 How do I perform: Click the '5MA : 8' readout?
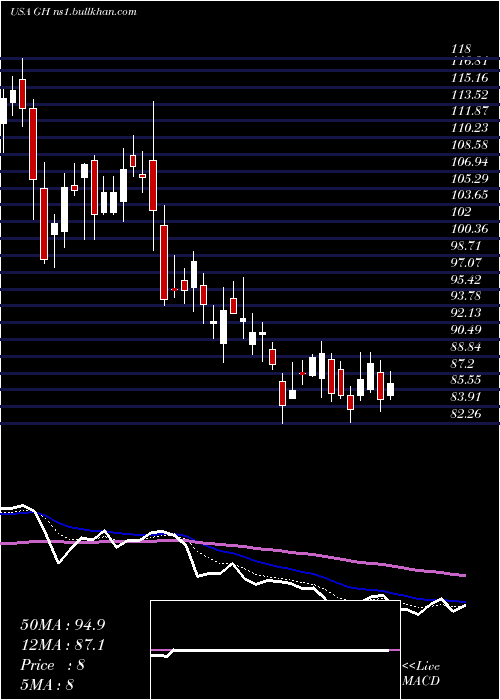click(x=47, y=684)
